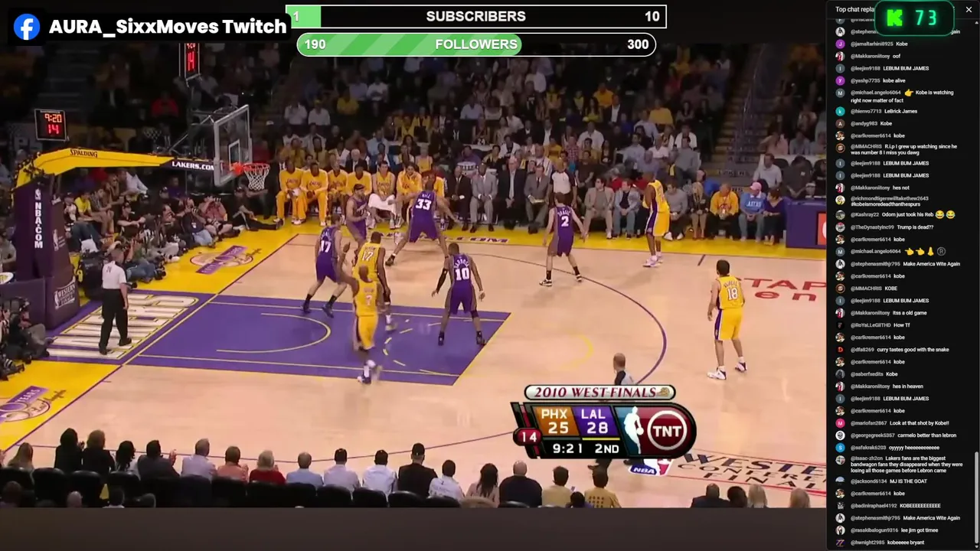Viewport: 980px width, 551px height.
Task: Click 'Look at that shot by Kobe!!' message
Action: [920, 423]
